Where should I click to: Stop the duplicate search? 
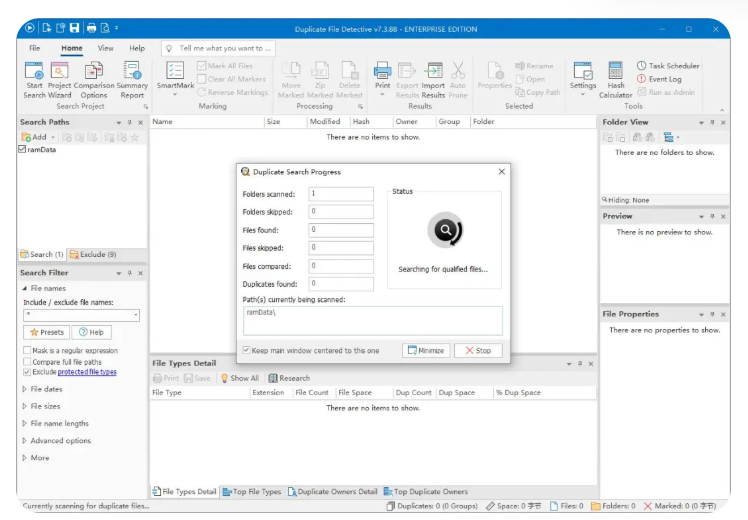[x=478, y=351]
